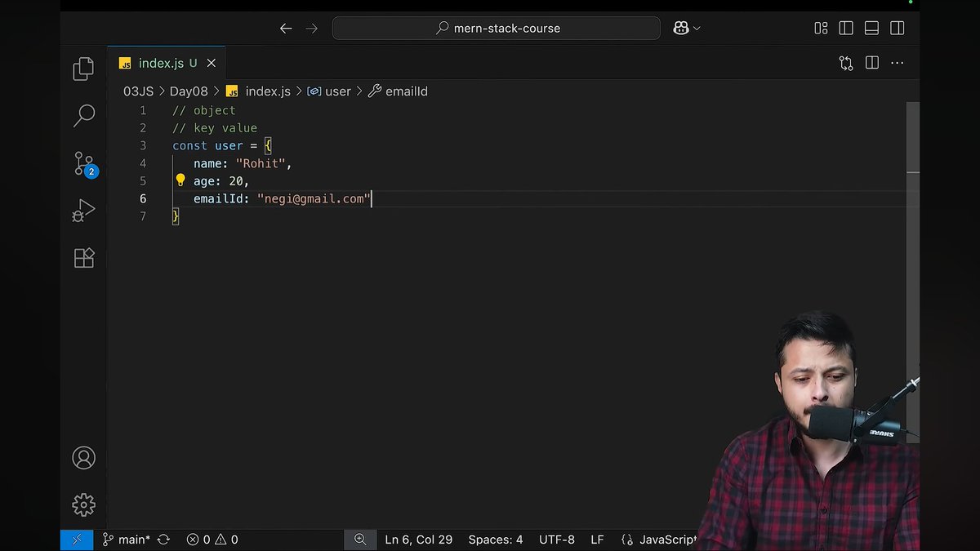The image size is (980, 551).
Task: Click the UTF-8 encoding status item
Action: (557, 540)
